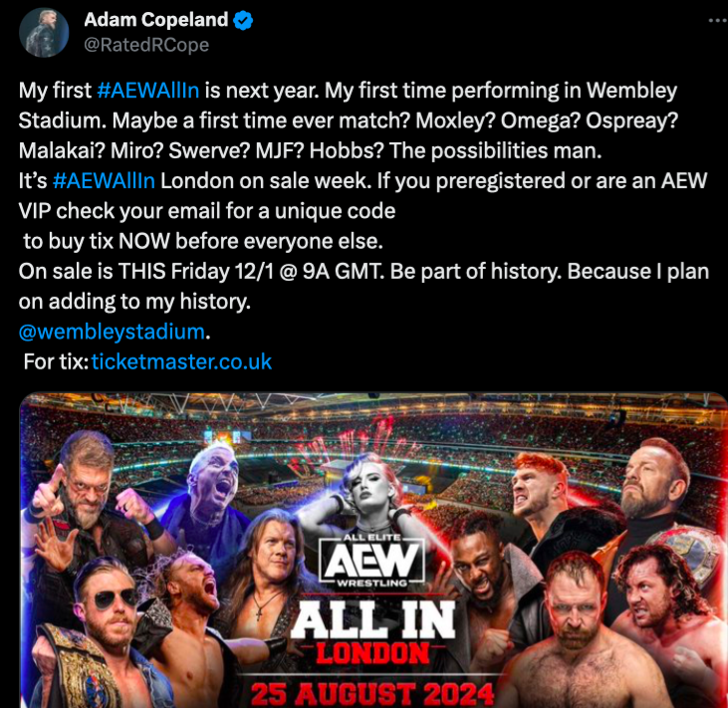Screen dimensions: 728x708
Task: Click the Adam Copeland display name
Action: [x=156, y=20]
